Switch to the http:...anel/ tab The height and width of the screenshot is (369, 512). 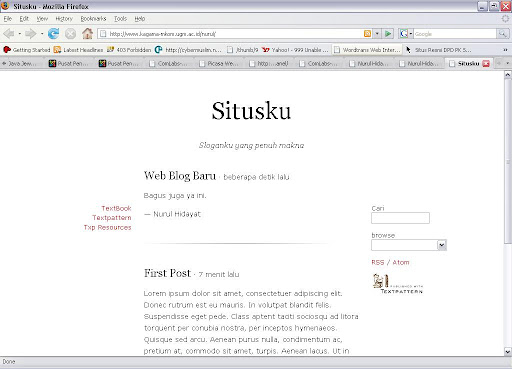click(x=270, y=63)
